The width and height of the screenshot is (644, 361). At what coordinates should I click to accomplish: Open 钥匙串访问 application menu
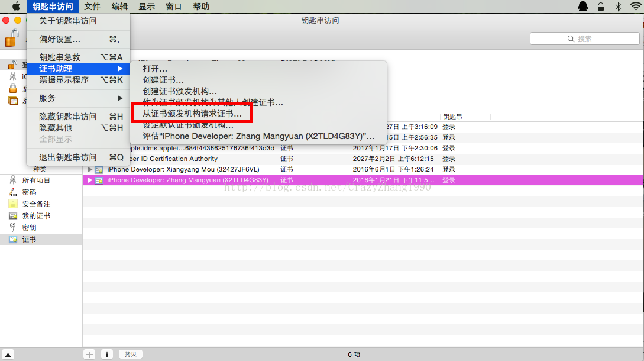[x=53, y=7]
